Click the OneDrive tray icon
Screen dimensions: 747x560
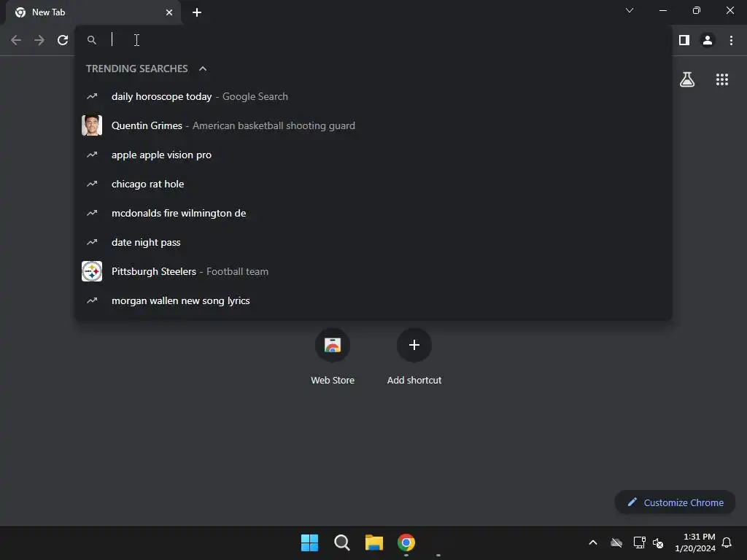[x=616, y=542]
